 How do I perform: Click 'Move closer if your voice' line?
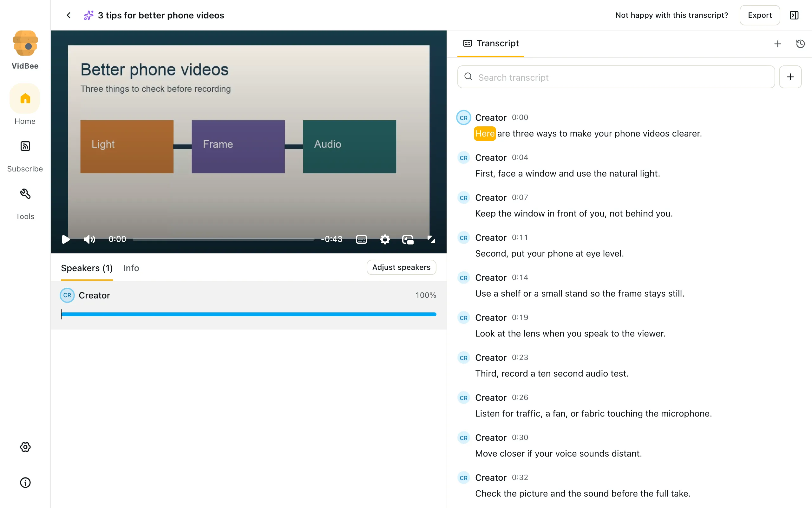pyautogui.click(x=558, y=454)
